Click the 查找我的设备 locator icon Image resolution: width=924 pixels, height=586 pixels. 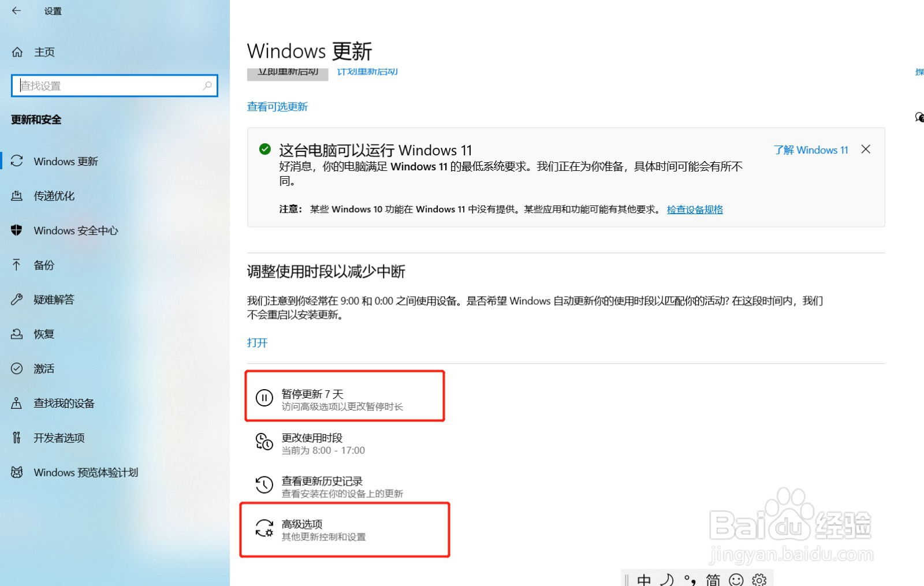(17, 403)
